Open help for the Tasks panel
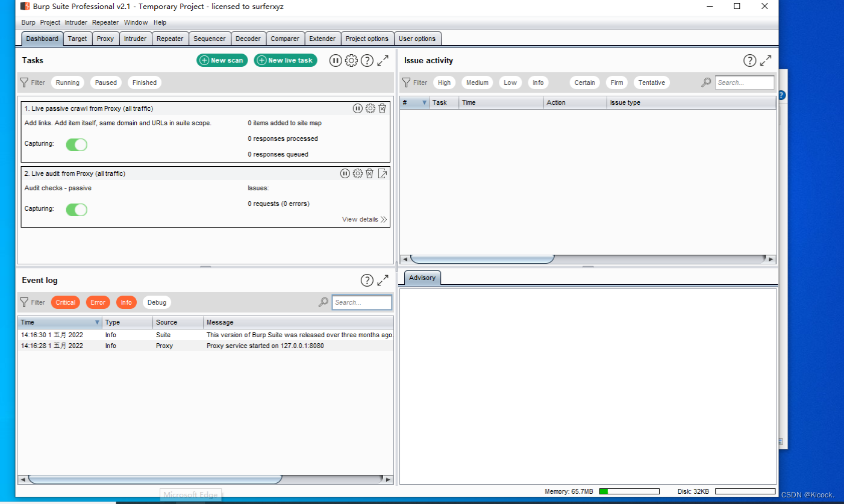The image size is (844, 504). 367,60
